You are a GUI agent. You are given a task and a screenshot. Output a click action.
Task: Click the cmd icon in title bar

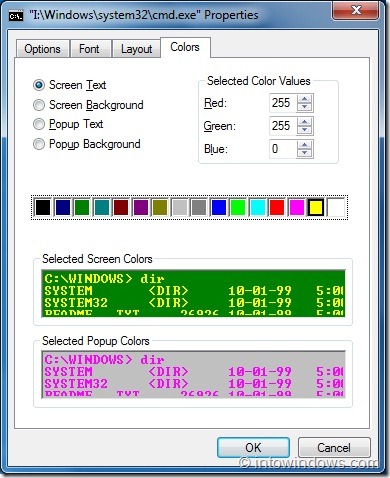coord(16,15)
